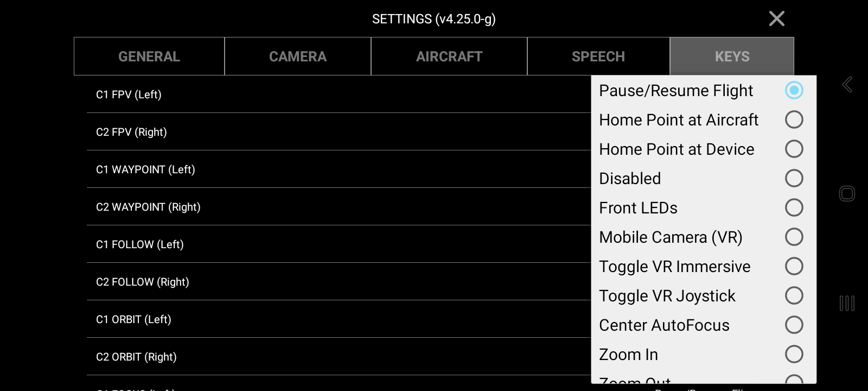Image resolution: width=868 pixels, height=391 pixels.
Task: Switch to the AIRCRAFT tab
Action: 449,56
